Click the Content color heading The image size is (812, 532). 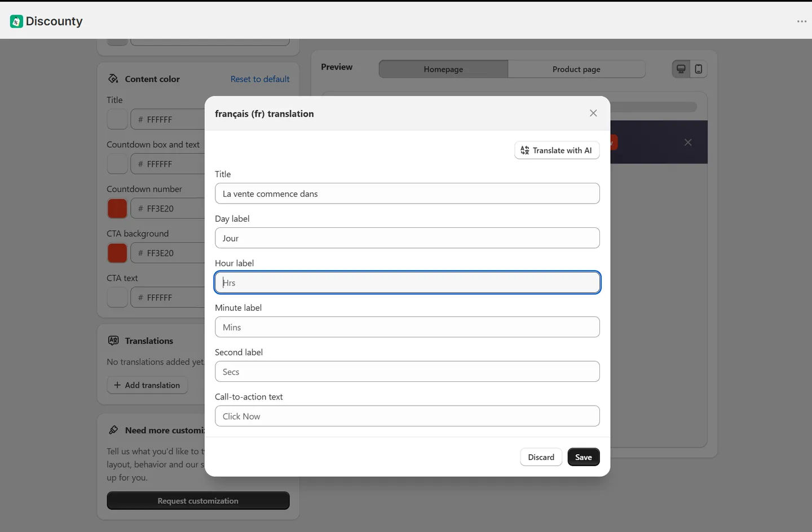[152, 79]
